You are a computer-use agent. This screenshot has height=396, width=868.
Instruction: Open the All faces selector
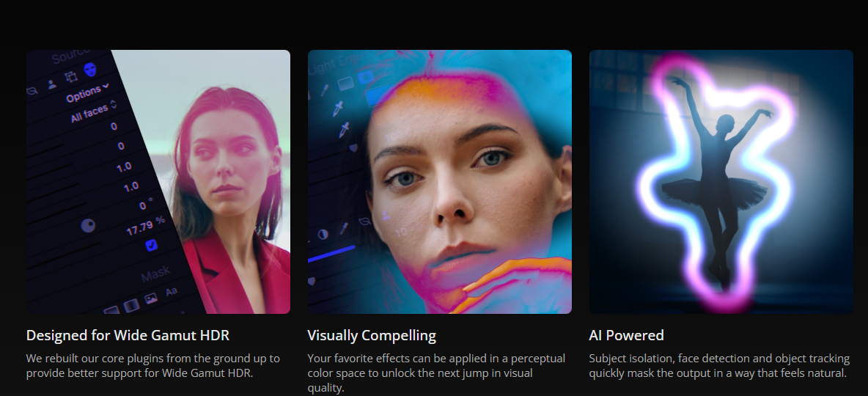pyautogui.click(x=94, y=111)
